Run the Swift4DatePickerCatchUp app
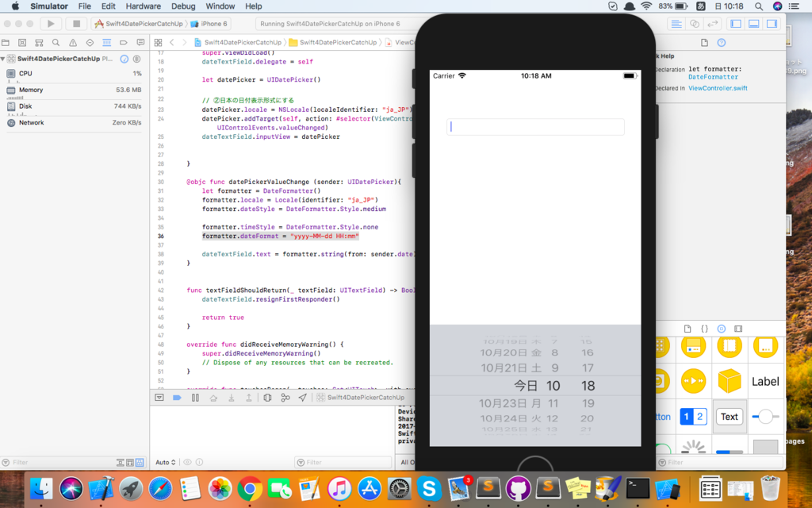812x508 pixels. (x=49, y=23)
